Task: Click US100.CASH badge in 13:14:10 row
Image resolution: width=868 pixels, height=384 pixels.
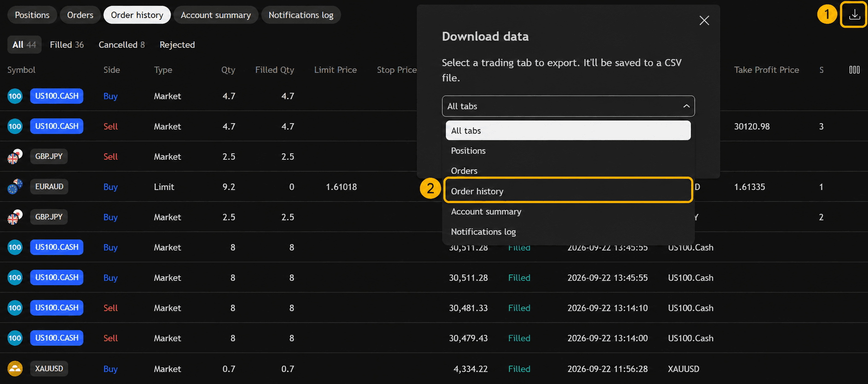Action: tap(57, 308)
